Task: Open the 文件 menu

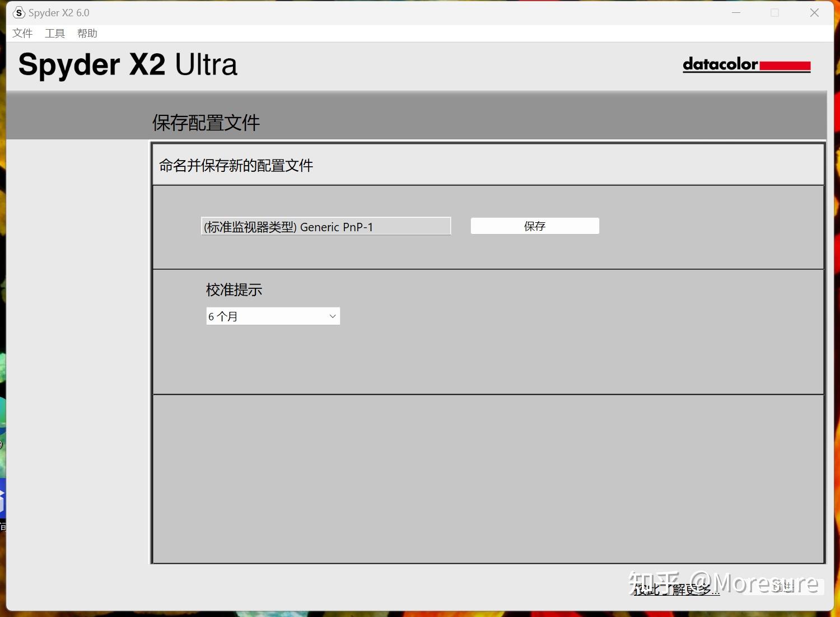Action: (22, 33)
